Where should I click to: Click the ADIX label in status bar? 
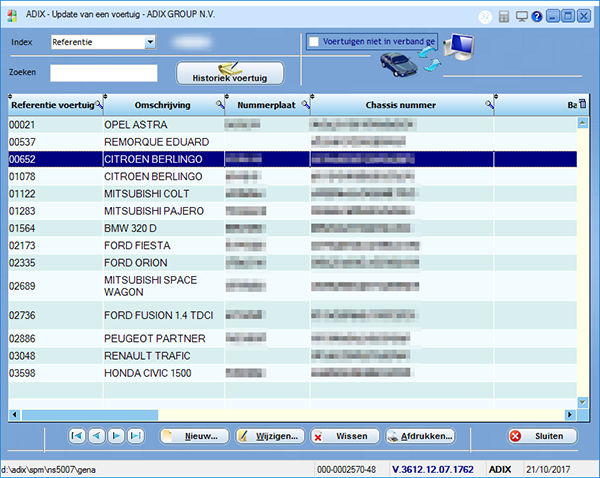tap(500, 469)
